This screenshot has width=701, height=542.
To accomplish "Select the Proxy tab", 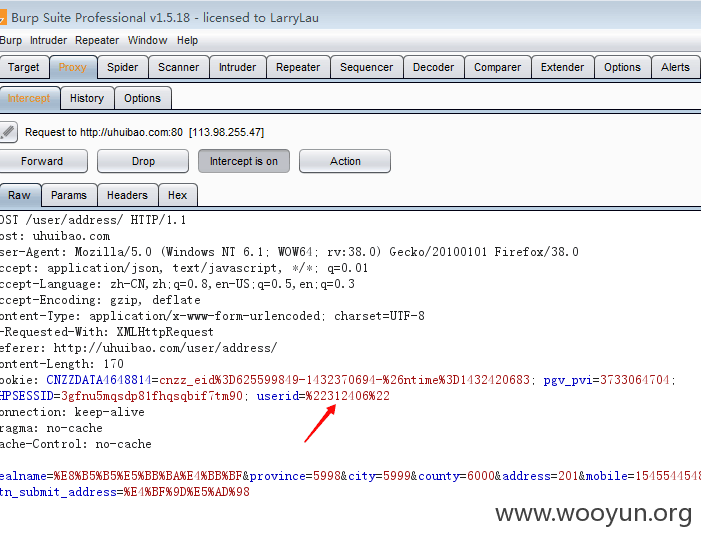I will point(73,68).
